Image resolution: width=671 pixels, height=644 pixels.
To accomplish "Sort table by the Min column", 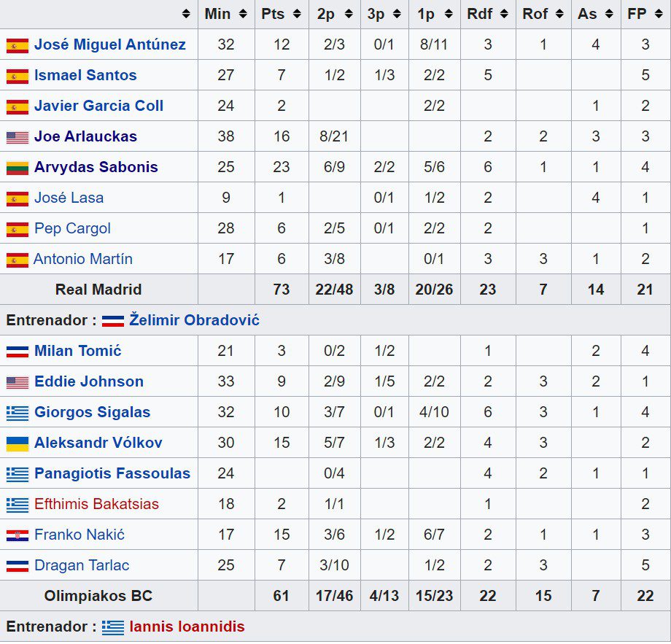I will [226, 14].
